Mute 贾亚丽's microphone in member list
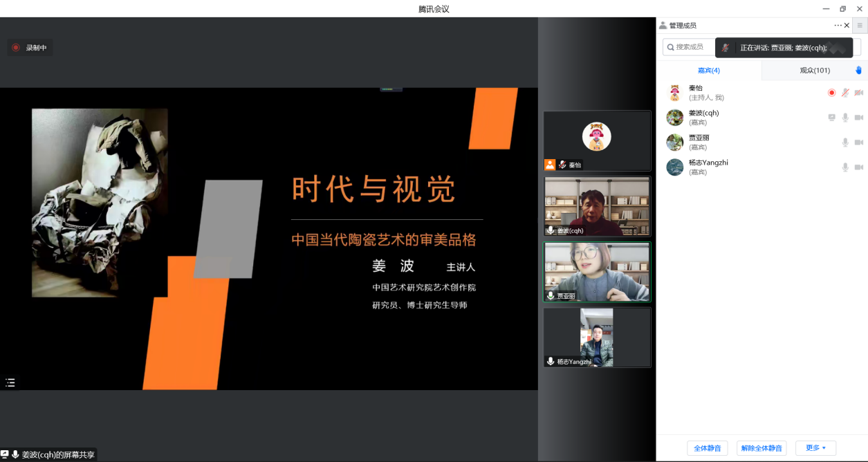868x462 pixels. [x=844, y=142]
